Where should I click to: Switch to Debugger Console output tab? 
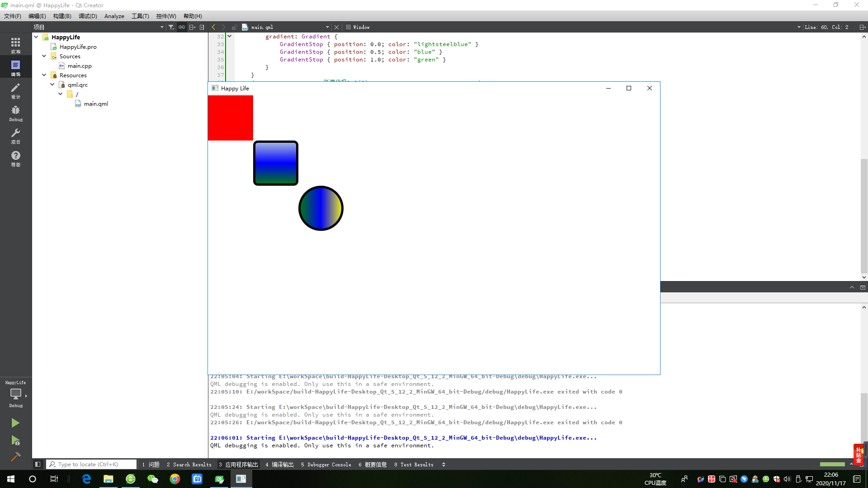tap(326, 465)
